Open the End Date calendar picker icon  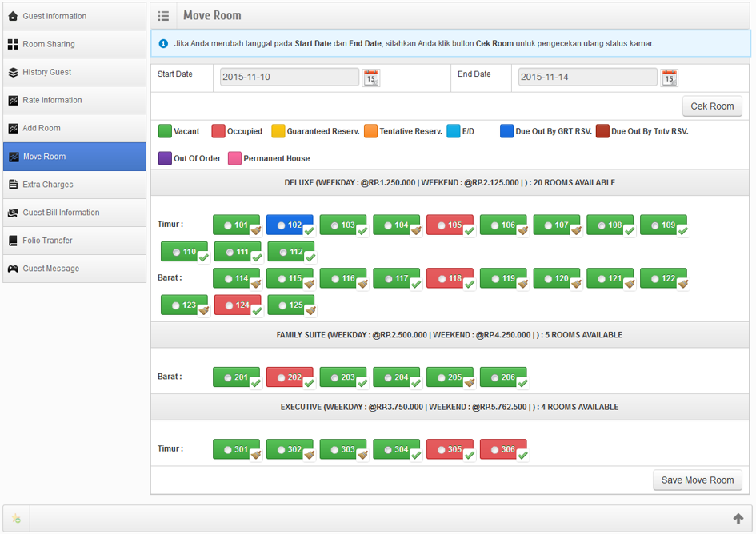point(669,78)
